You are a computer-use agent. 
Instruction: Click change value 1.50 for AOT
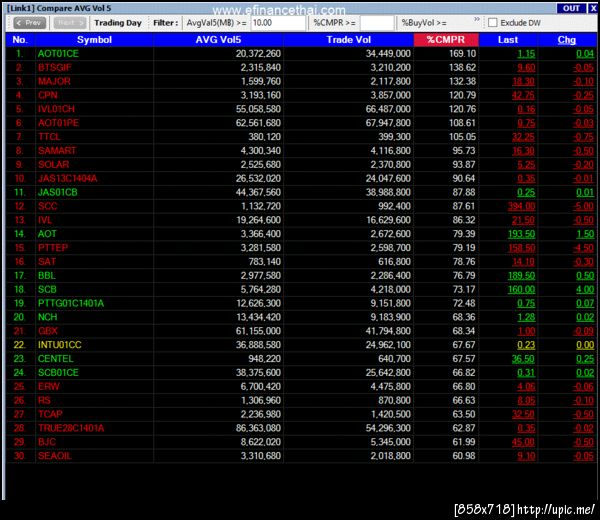click(585, 234)
